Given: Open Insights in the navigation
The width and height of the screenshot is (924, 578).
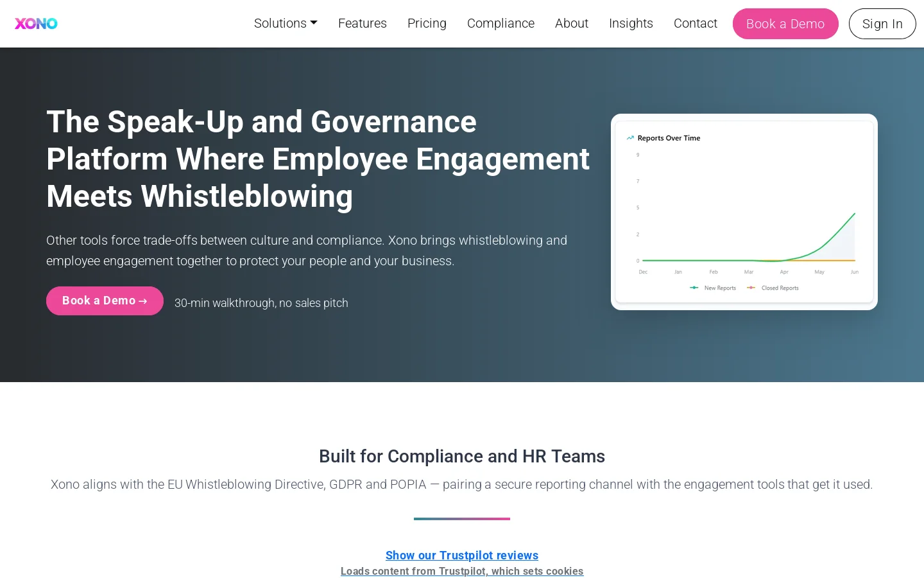Looking at the screenshot, I should (x=631, y=23).
